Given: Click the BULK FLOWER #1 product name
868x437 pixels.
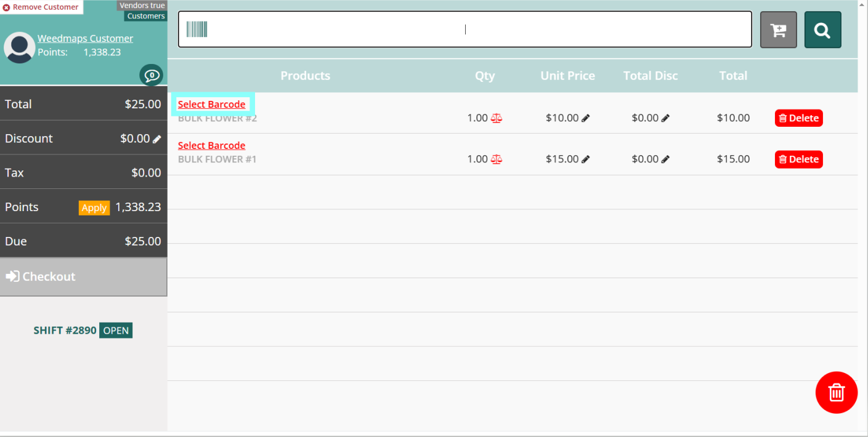Looking at the screenshot, I should point(217,159).
